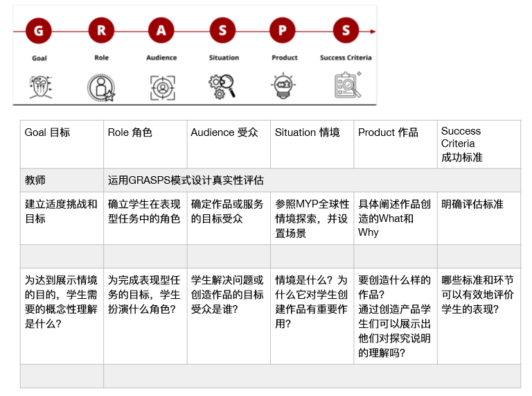Screen dimensions: 532x396
Task: Click the '明确评估标准' cell
Action: 479,218
